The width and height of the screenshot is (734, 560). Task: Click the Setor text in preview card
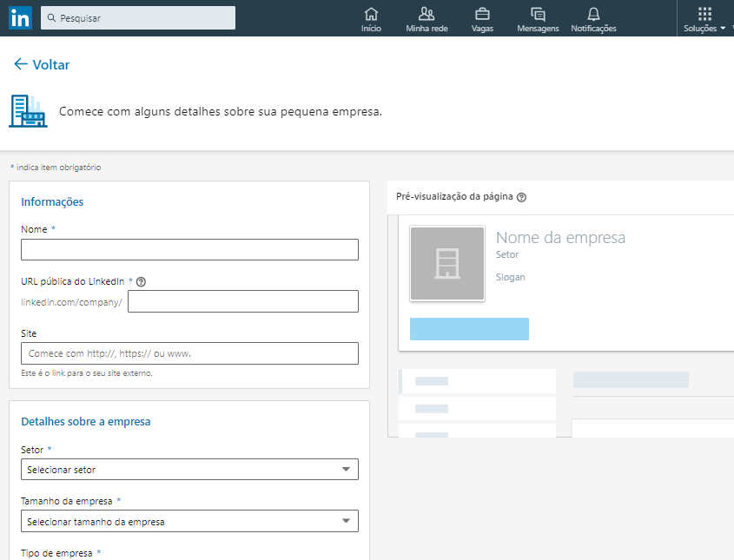[507, 254]
